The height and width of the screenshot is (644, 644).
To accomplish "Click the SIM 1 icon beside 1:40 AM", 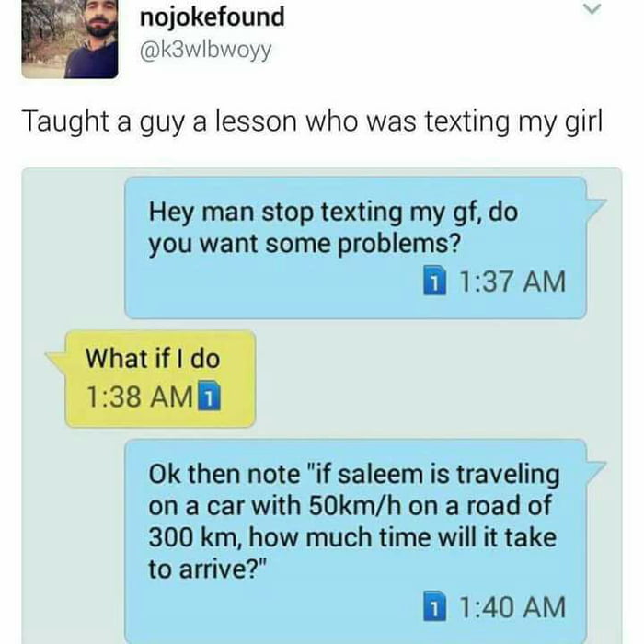I will pos(434,606).
